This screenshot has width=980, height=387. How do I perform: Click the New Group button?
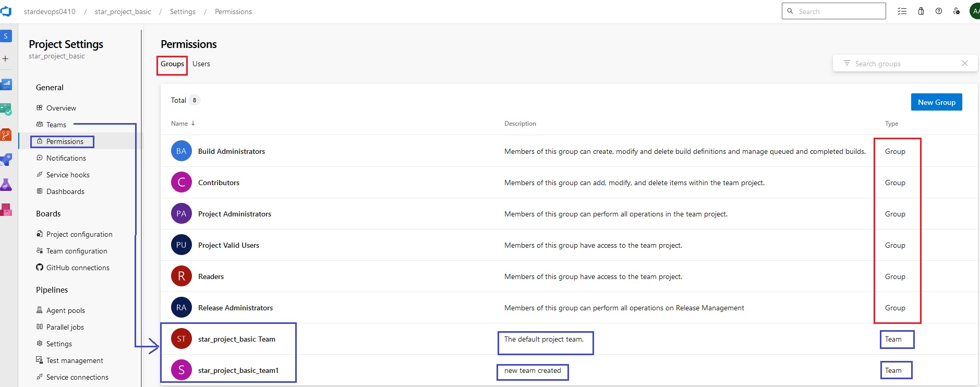click(937, 102)
